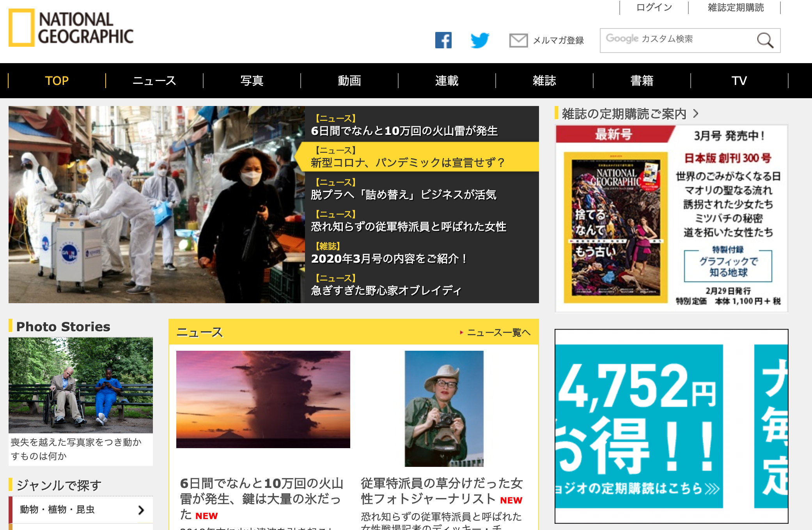
Task: Click the chevron beside 雑誌の定期購読ご案内
Action: 696,114
